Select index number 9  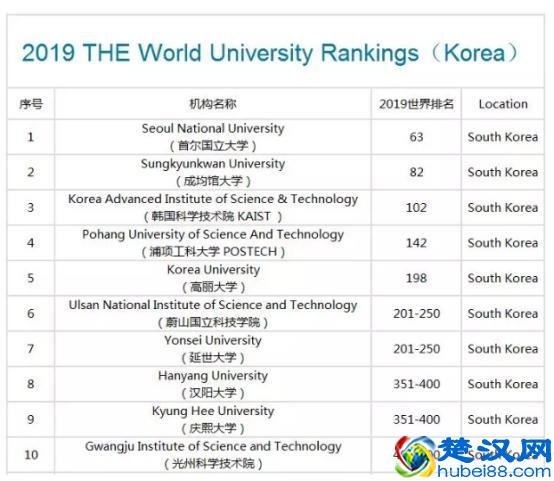point(31,420)
